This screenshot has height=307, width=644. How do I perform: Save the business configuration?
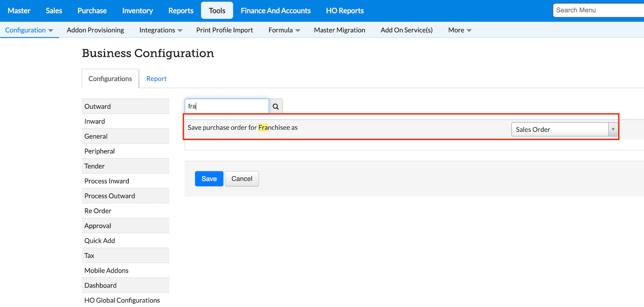tap(209, 179)
